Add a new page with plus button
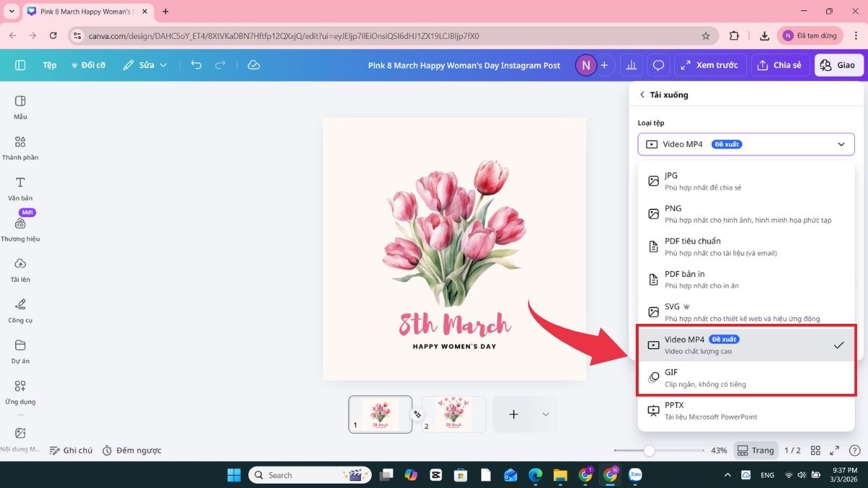The width and height of the screenshot is (868, 488). pyautogui.click(x=514, y=414)
